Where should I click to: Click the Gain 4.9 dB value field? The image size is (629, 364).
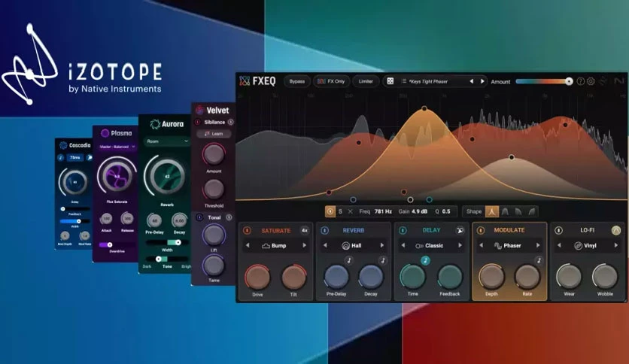420,211
